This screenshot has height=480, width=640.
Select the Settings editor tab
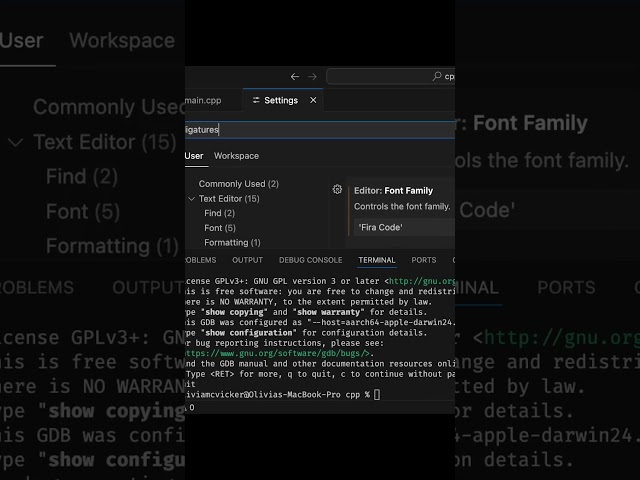coord(282,100)
